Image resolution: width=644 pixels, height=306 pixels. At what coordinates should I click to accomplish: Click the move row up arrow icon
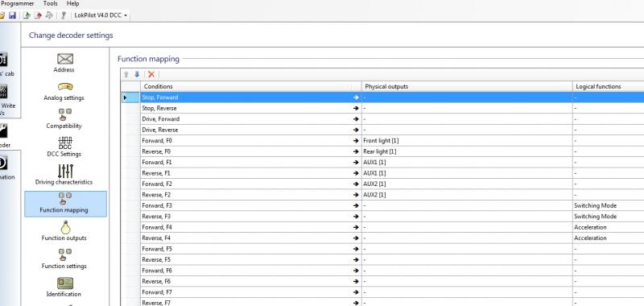(126, 74)
